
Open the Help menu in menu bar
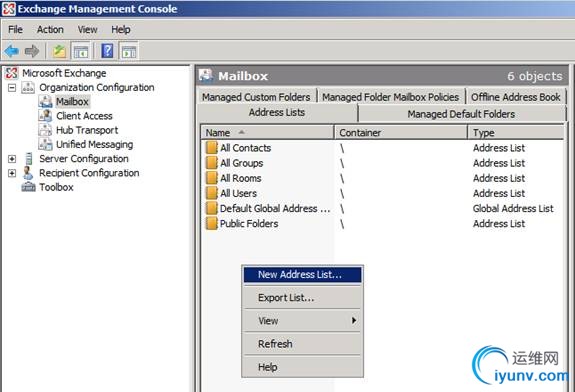[x=121, y=29]
